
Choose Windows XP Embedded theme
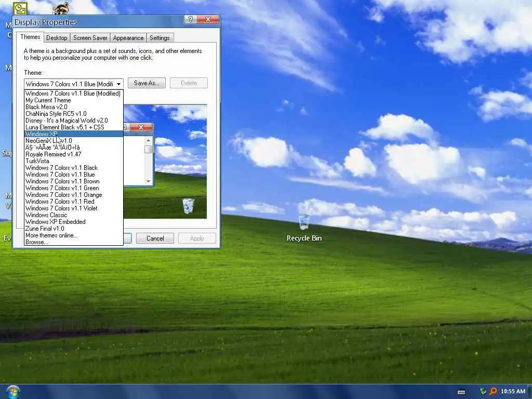click(x=74, y=222)
